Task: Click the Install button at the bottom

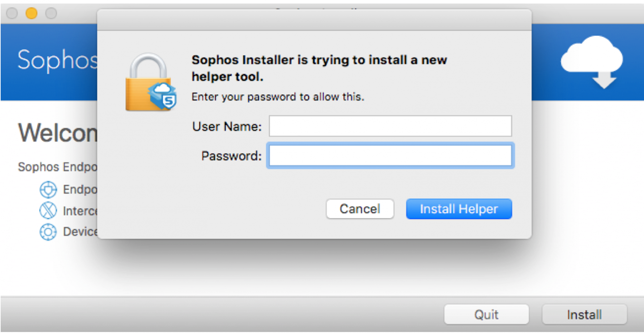Action: point(584,314)
